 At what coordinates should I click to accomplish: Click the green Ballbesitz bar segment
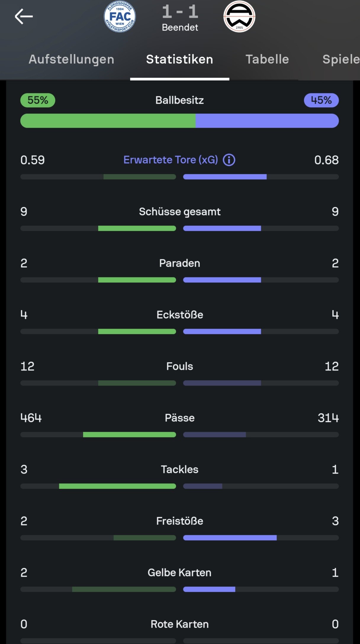point(108,121)
